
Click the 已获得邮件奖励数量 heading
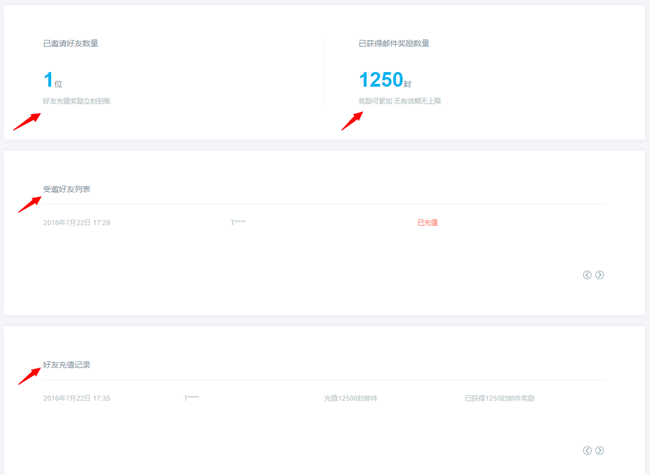point(394,43)
